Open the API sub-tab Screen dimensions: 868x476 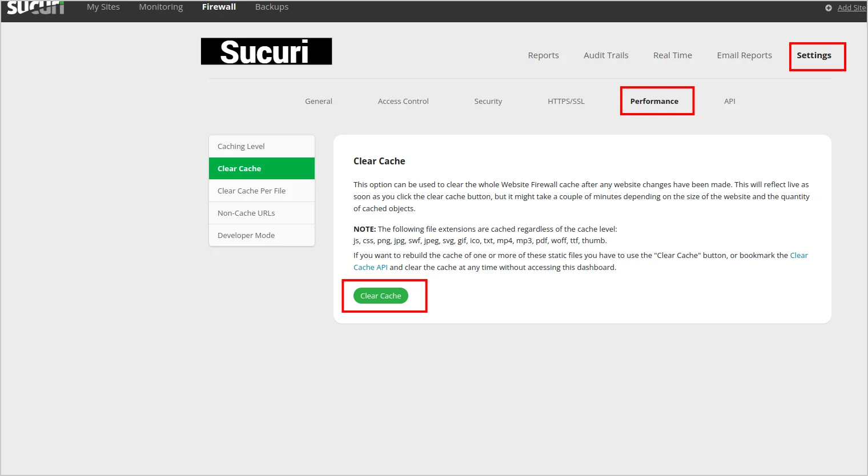[x=730, y=101]
